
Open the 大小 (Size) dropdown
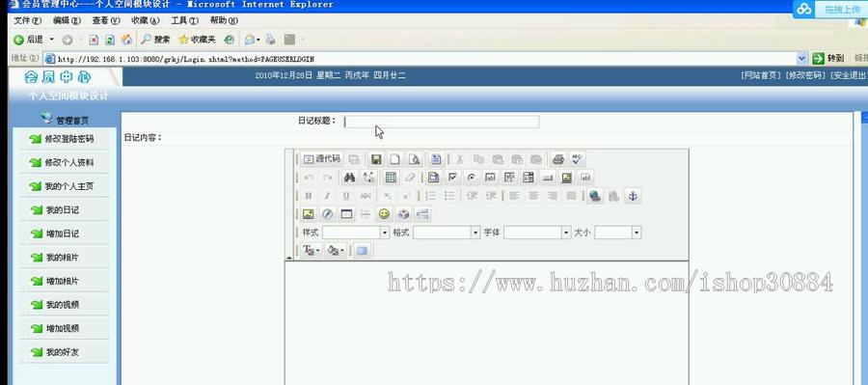click(618, 233)
